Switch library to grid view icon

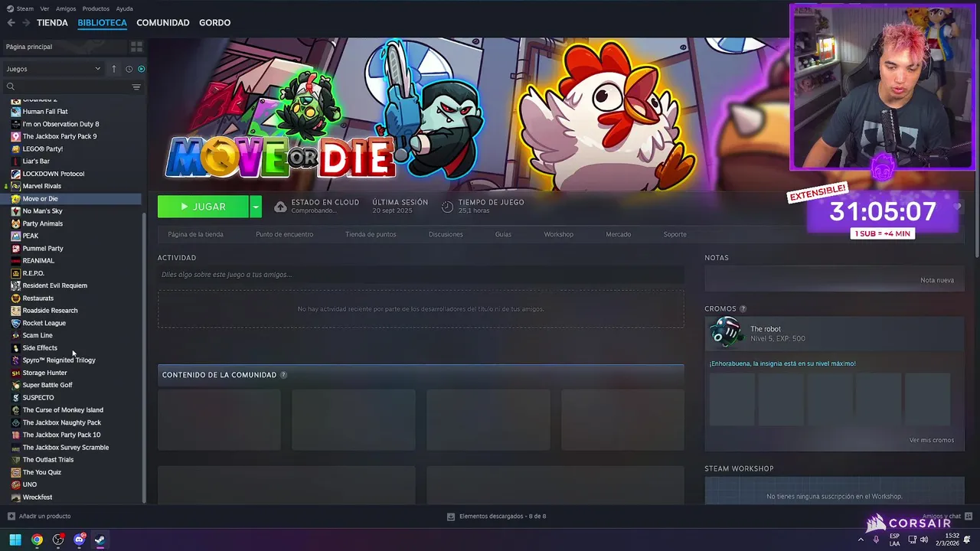point(136,47)
